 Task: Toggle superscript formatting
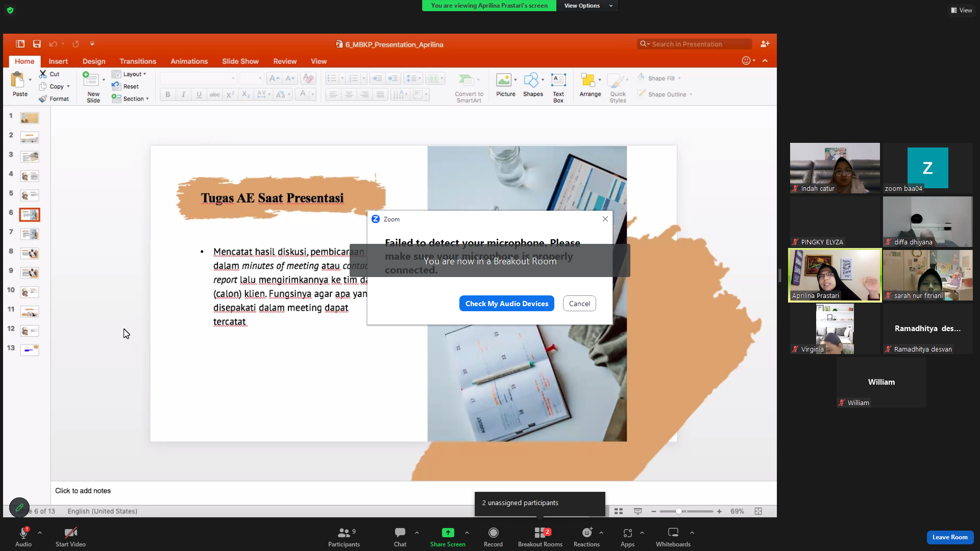[230, 94]
